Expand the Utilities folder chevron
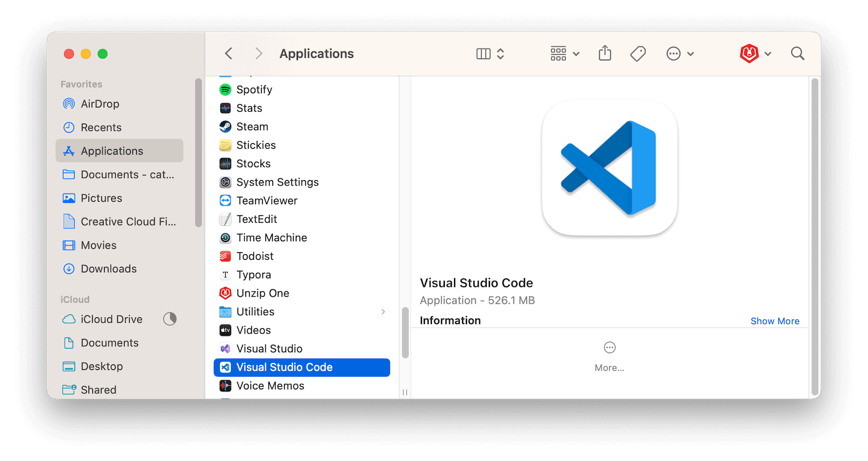868x461 pixels. 383,312
